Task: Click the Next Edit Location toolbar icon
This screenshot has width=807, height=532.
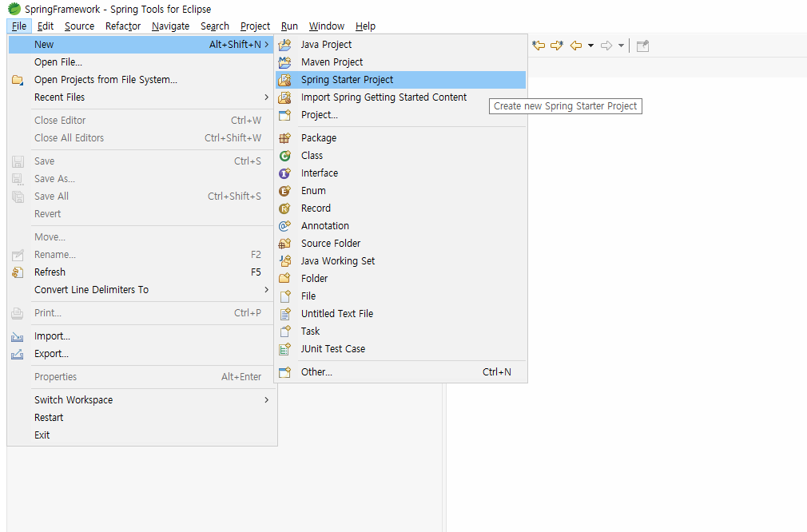Action: 557,46
